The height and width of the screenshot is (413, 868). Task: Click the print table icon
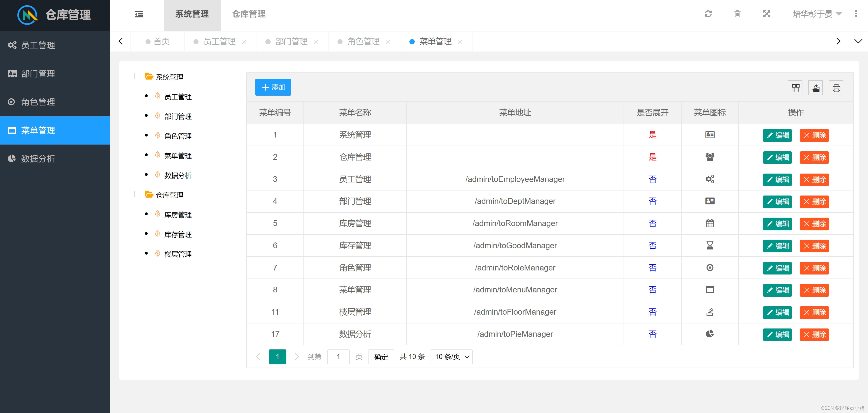click(x=836, y=88)
